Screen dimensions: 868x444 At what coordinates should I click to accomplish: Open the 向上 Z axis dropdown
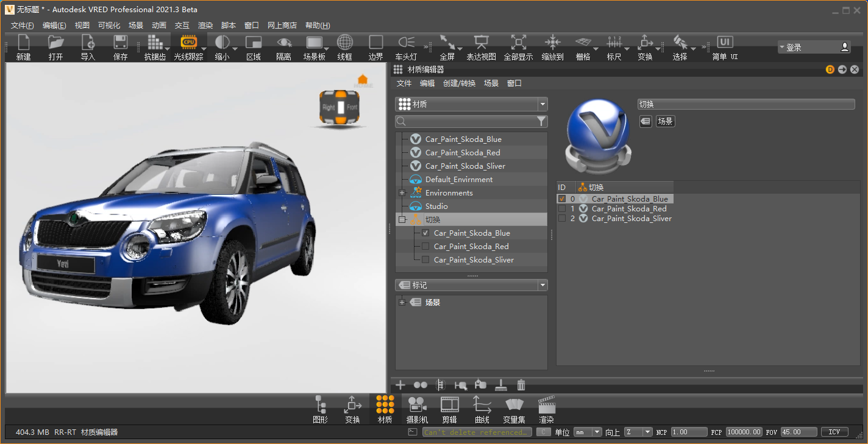[x=638, y=432]
